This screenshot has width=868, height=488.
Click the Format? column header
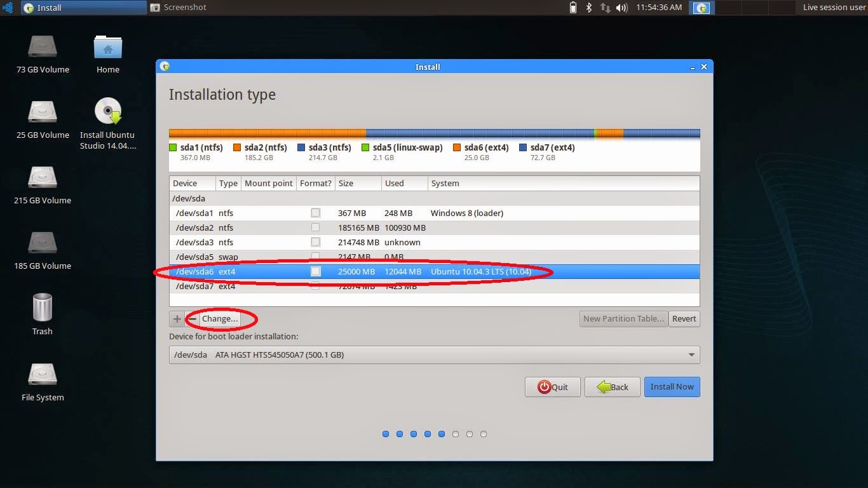[x=316, y=183]
